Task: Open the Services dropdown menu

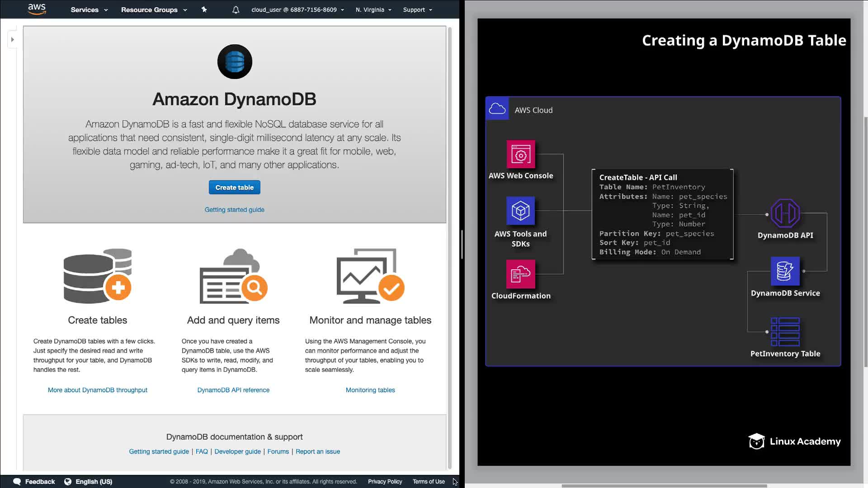Action: (89, 9)
